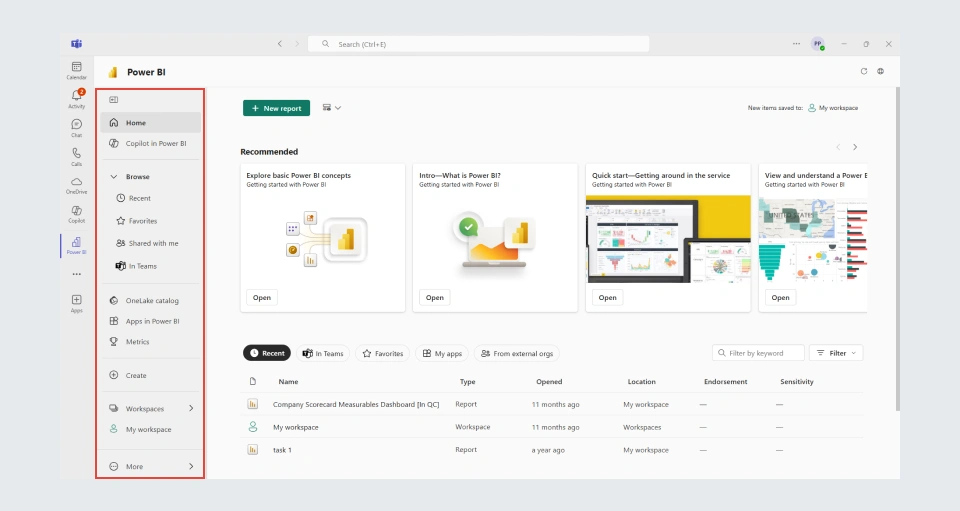The image size is (960, 511).
Task: Open the Teams settings and more ellipsis
Action: [796, 44]
